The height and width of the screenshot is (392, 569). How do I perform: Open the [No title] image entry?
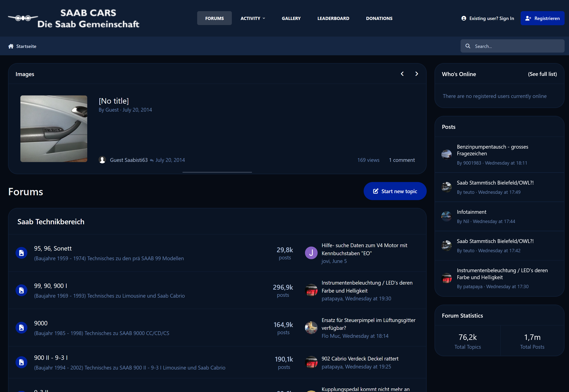click(114, 101)
